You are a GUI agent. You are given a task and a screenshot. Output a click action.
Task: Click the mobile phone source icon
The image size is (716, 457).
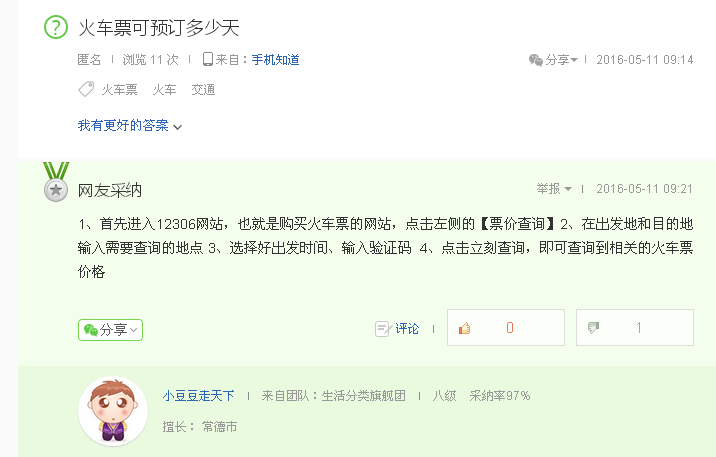pos(208,59)
